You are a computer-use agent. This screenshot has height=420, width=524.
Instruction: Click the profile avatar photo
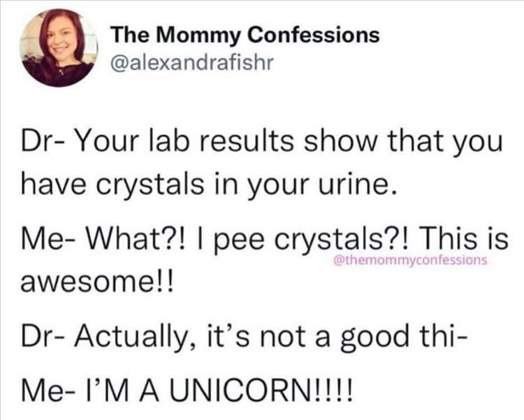click(x=59, y=50)
